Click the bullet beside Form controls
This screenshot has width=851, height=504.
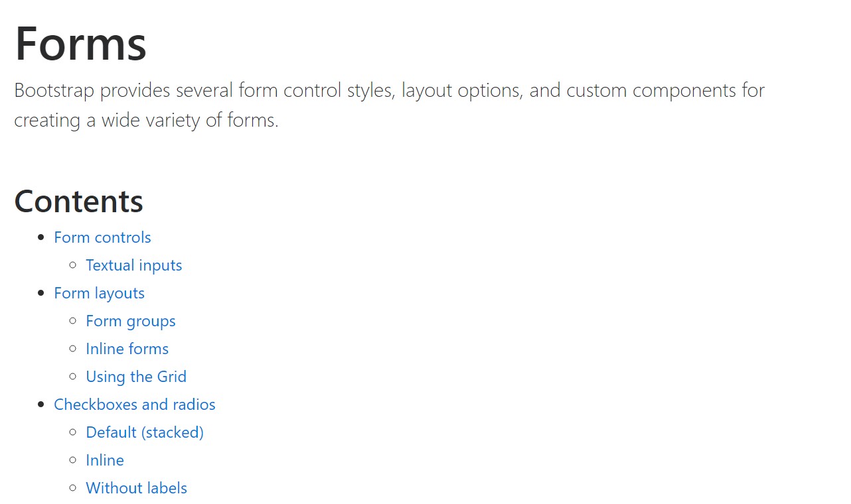(x=42, y=237)
